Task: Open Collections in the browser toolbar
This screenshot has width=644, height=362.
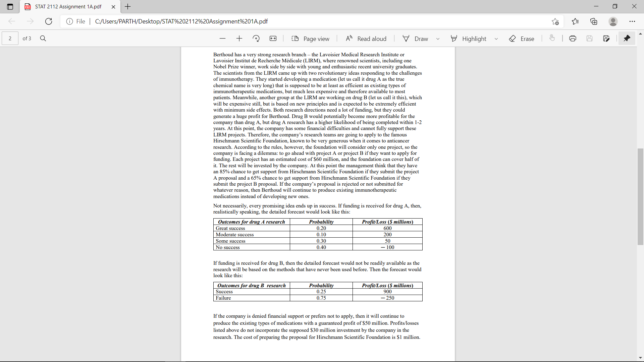Action: pyautogui.click(x=594, y=21)
